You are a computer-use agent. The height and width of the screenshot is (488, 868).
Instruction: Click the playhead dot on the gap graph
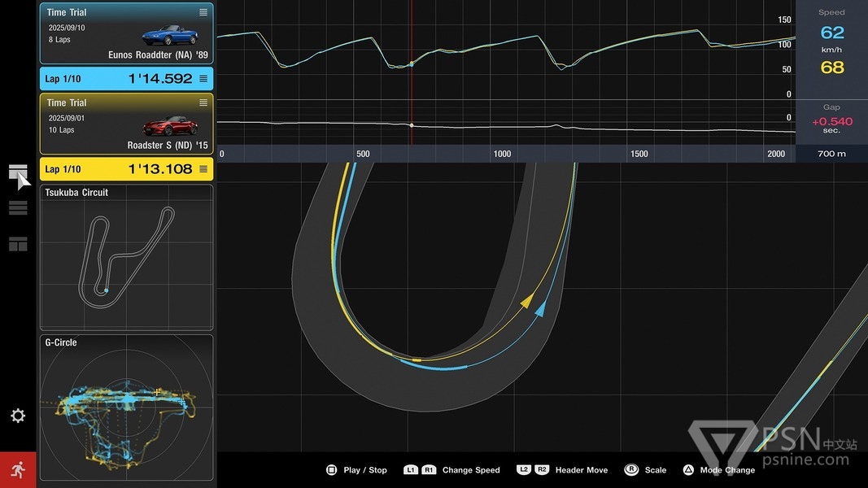tap(412, 125)
